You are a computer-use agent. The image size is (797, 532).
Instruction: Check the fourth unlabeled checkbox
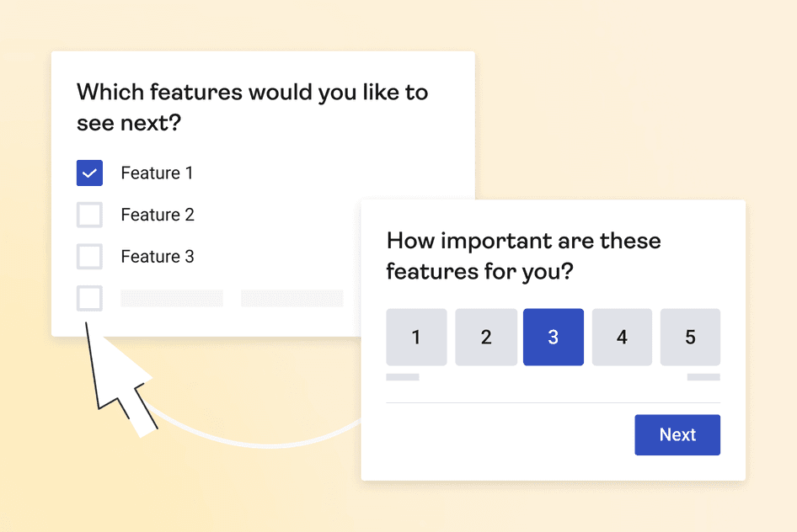tap(89, 298)
